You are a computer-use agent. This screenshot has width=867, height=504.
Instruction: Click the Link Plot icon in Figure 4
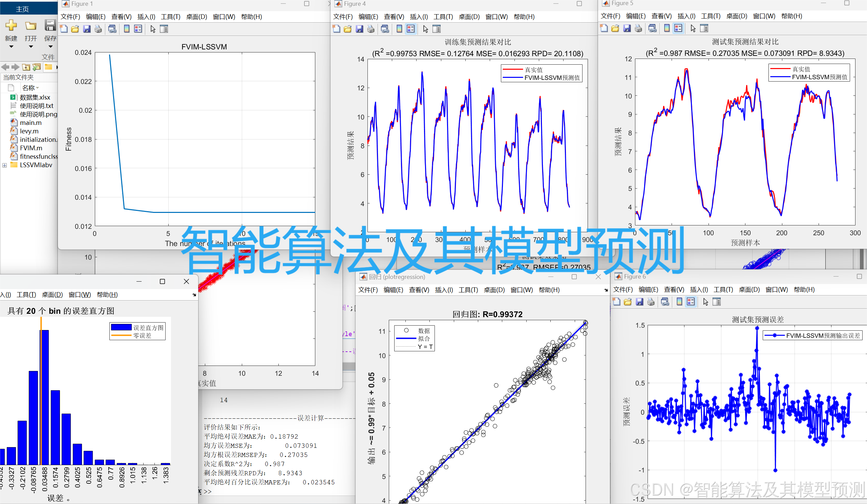(x=385, y=29)
